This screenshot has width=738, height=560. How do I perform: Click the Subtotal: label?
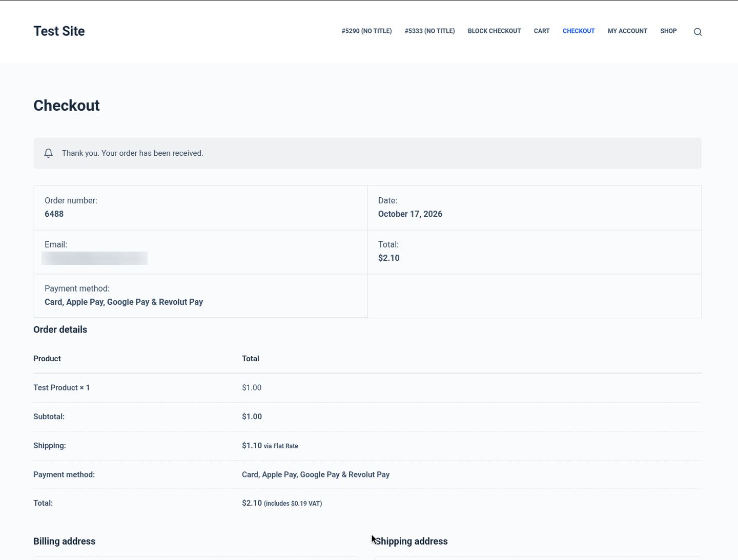(x=49, y=417)
